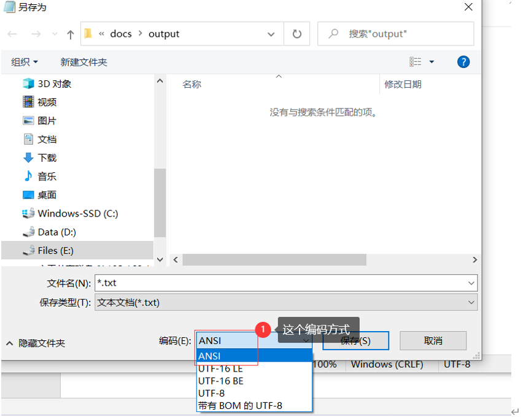Click 新建文件夹 to create folder

[83, 62]
